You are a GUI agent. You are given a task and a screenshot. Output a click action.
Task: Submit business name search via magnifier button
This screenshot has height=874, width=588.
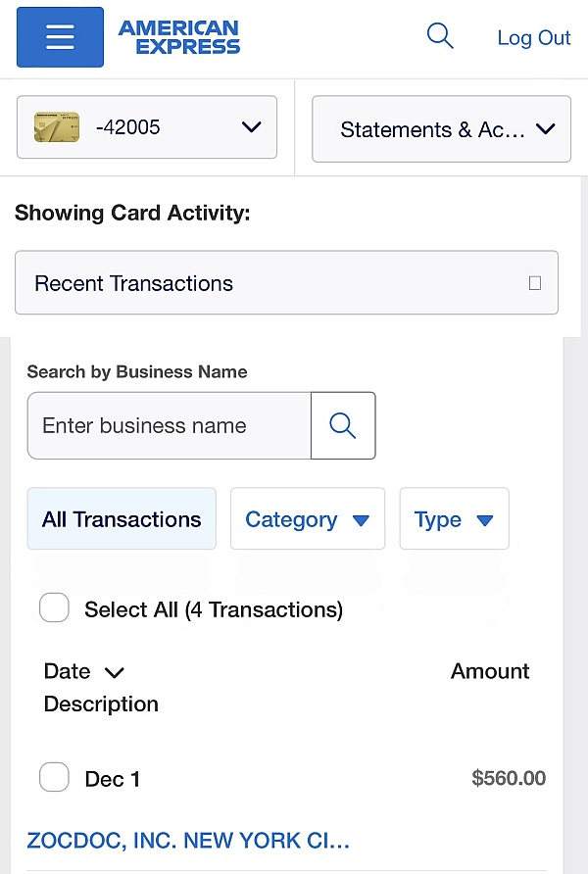[343, 425]
